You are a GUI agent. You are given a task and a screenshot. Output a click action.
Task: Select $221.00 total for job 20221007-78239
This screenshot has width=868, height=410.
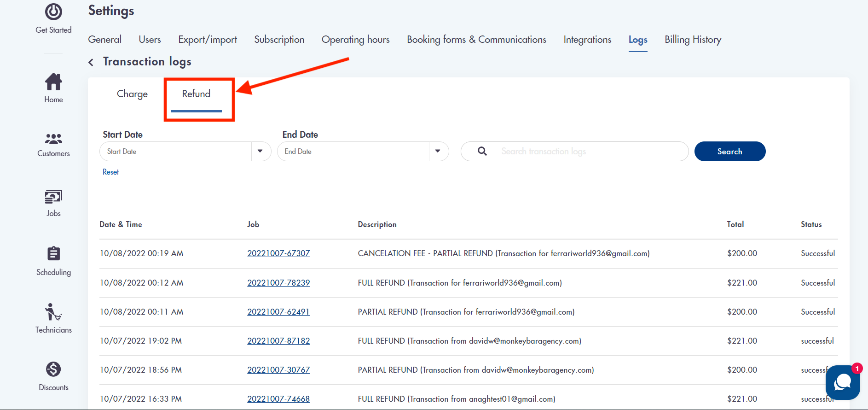(x=742, y=283)
